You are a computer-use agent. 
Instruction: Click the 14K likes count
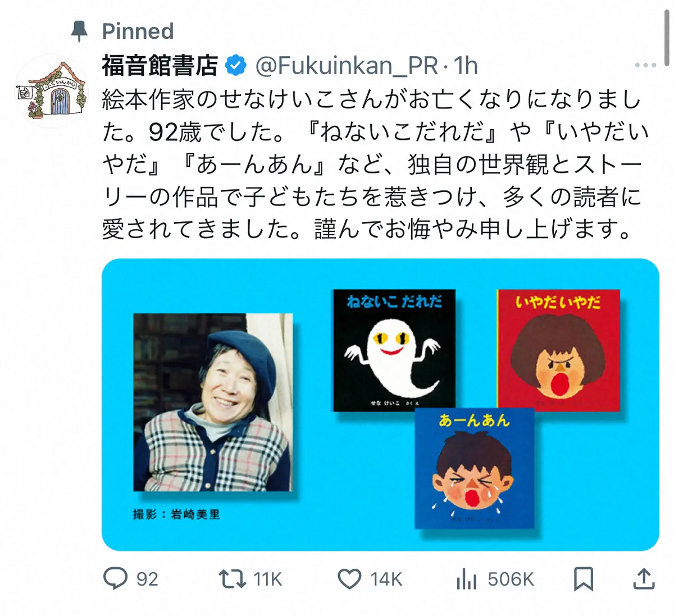click(x=386, y=579)
